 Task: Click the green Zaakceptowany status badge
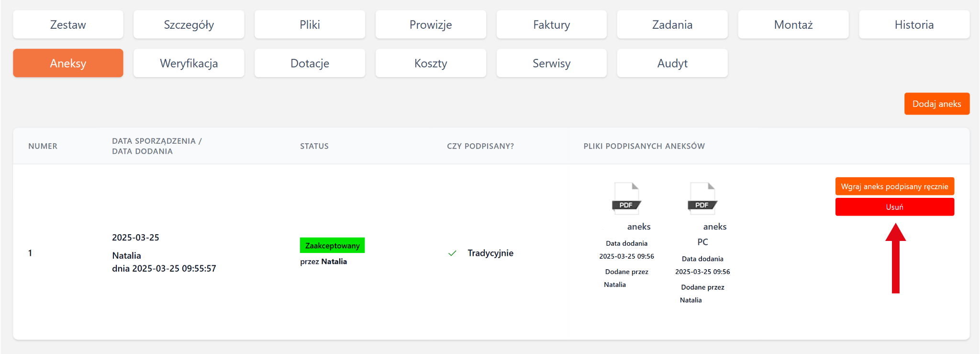coord(332,245)
